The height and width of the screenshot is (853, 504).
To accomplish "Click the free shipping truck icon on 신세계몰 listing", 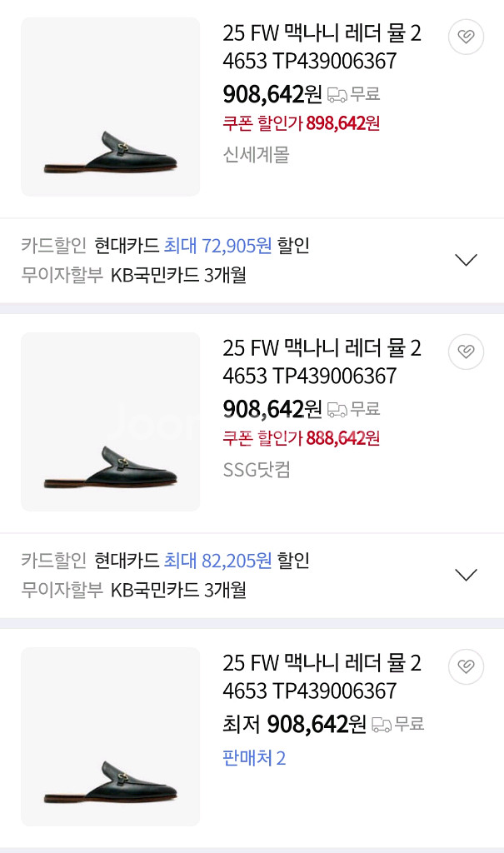I will coord(340,92).
